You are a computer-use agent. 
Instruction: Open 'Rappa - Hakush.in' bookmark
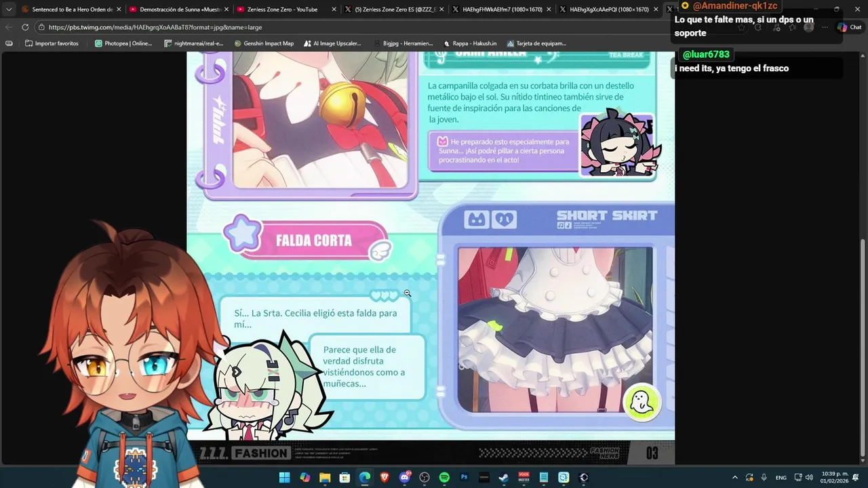pos(470,43)
